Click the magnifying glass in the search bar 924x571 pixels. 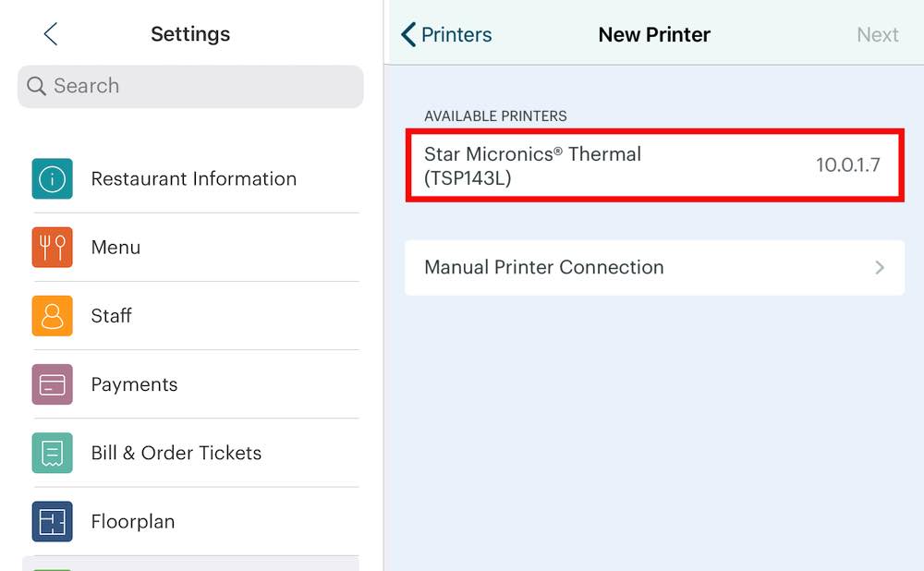tap(36, 86)
